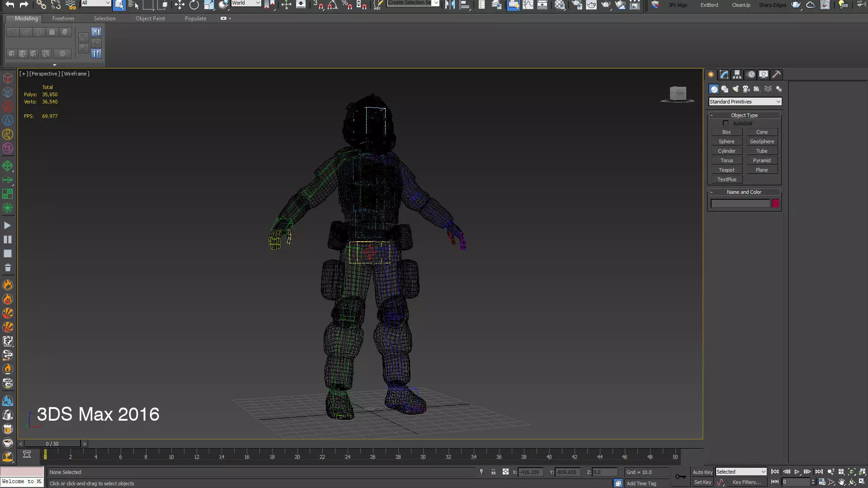Toggle Isolate Selection lightbulb icon
Image resolution: width=868 pixels, height=488 pixels.
(x=481, y=472)
